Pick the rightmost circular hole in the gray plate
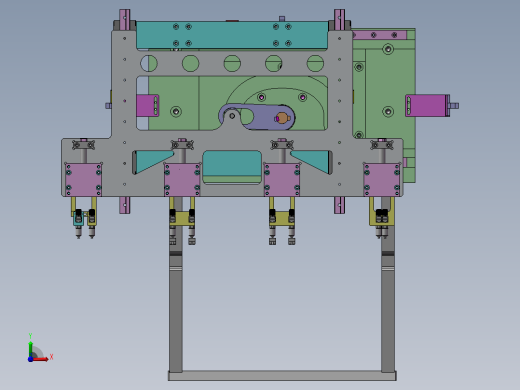 pyautogui.click(x=315, y=63)
